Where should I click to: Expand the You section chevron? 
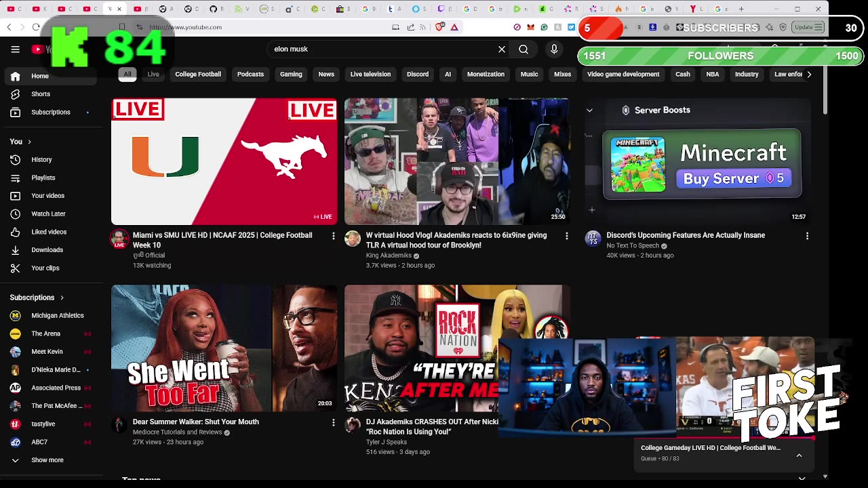pos(28,142)
